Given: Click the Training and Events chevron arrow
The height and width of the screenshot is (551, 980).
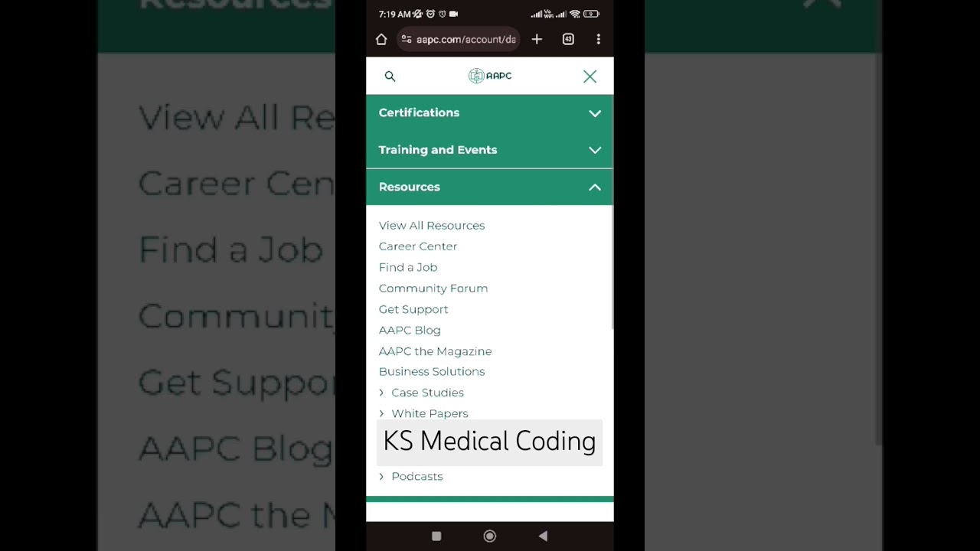Looking at the screenshot, I should 595,150.
